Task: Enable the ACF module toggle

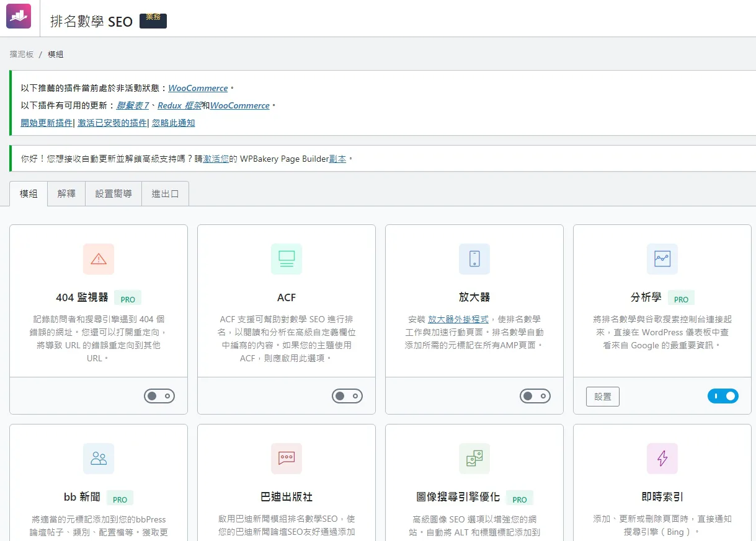Action: tap(347, 396)
